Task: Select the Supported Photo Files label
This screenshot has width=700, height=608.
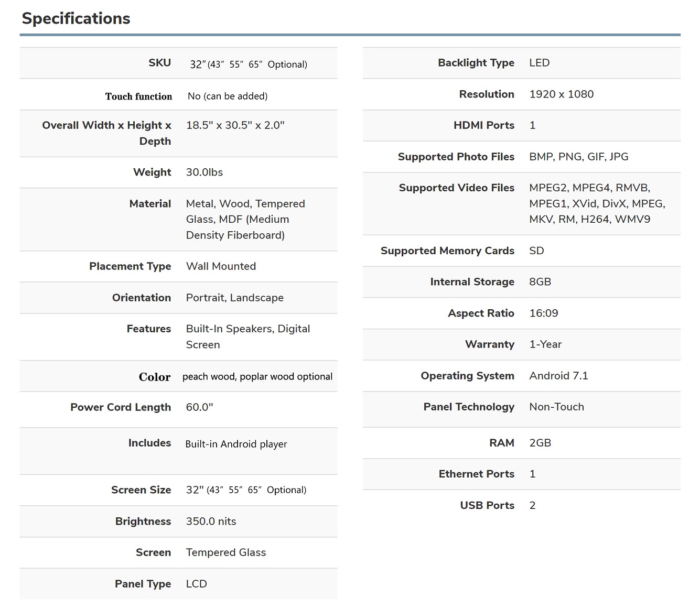Action: pyautogui.click(x=456, y=157)
